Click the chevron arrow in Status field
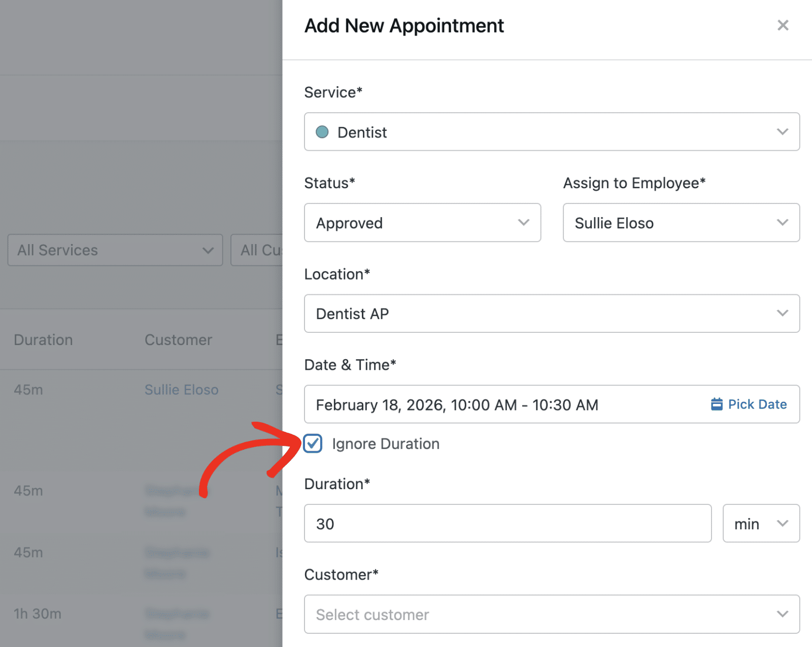Screen dimensions: 812x647 pos(523,223)
